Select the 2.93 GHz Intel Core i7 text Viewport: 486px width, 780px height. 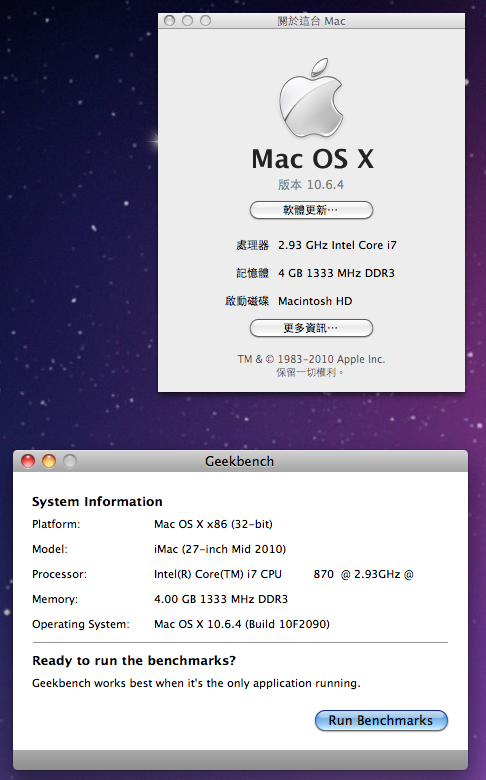[337, 245]
